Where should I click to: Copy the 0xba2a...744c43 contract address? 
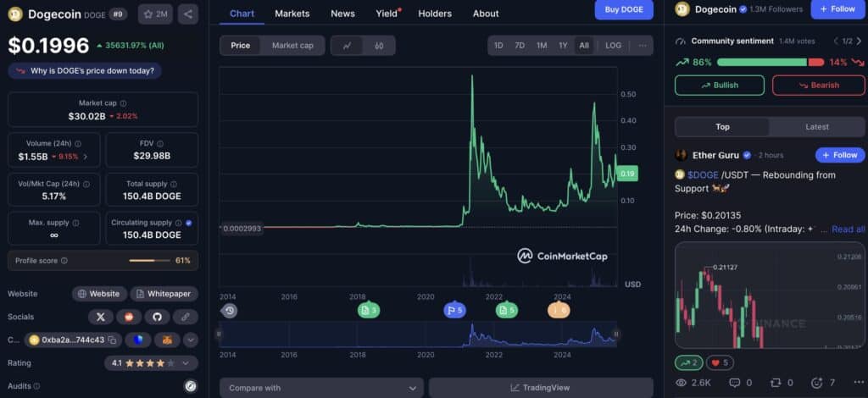112,340
